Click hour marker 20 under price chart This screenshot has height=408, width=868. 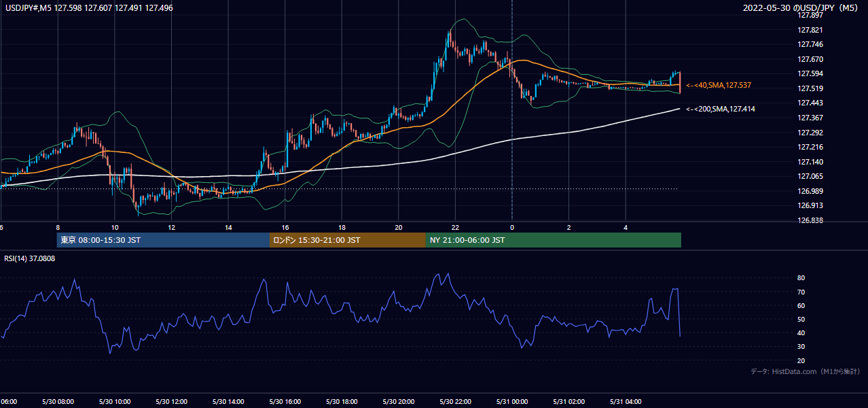pos(399,227)
